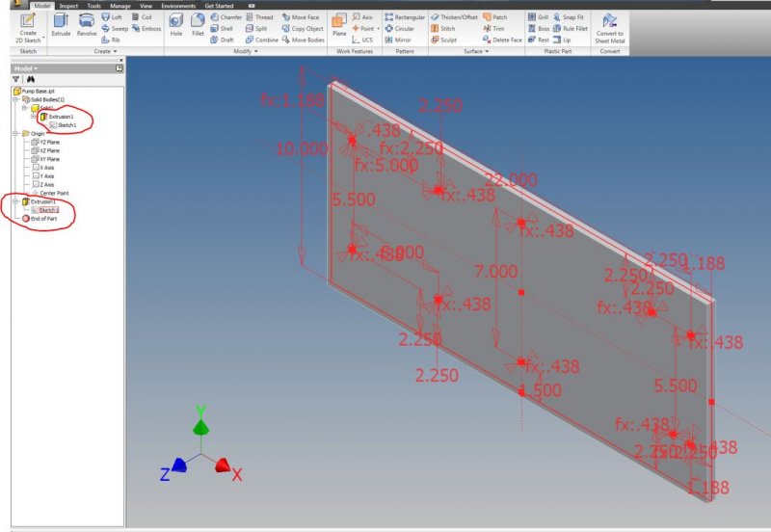Open the Model tab
Image resolution: width=771 pixels, height=532 pixels.
[x=41, y=6]
